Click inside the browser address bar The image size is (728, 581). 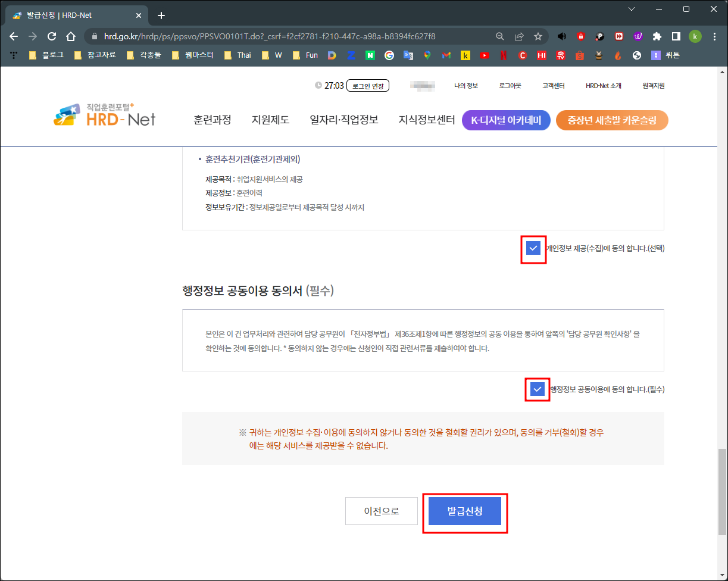tap(268, 36)
